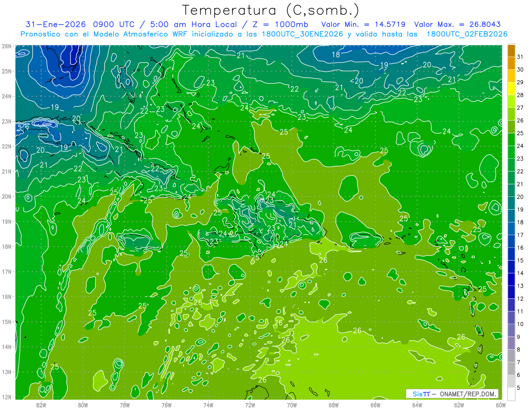The height and width of the screenshot is (411, 532).
Task: Pick the lime green swatch between 26 and 27
Action: [x=511, y=114]
